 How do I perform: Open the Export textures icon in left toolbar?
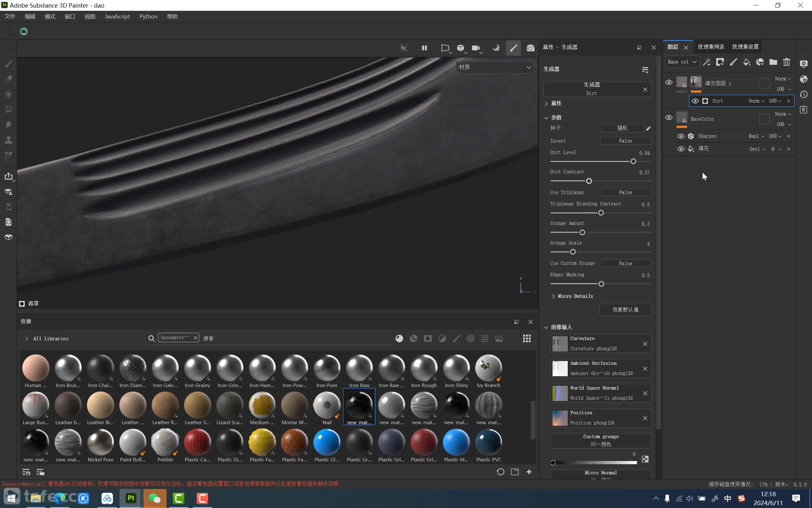coord(9,177)
